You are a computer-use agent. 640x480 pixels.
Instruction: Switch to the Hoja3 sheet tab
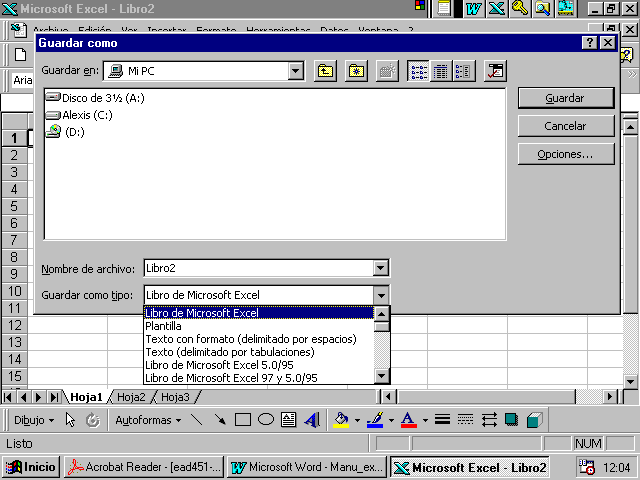click(x=175, y=397)
